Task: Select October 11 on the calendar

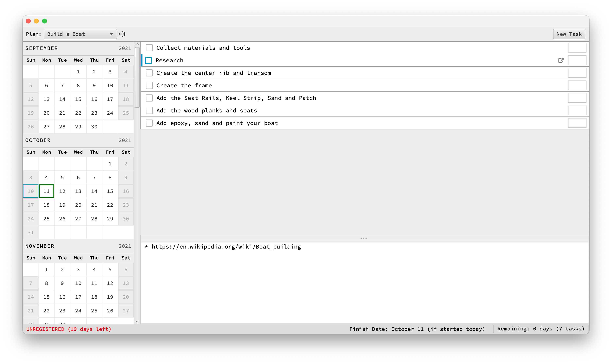Action: 46,191
